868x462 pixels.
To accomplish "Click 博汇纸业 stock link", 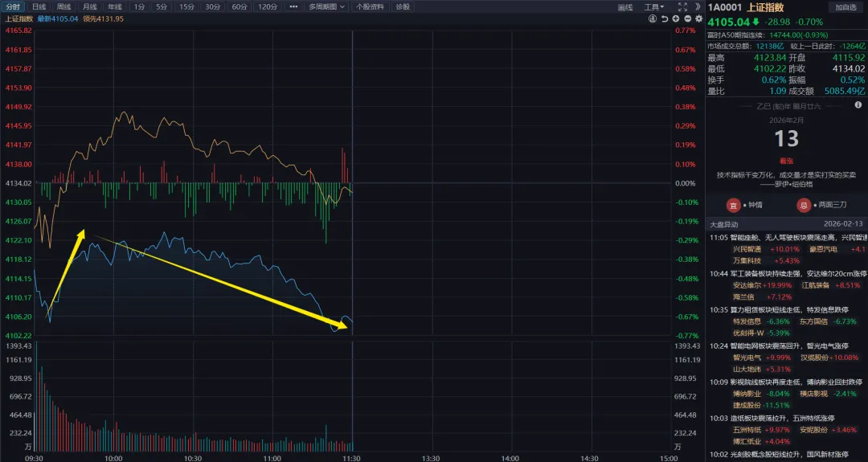I will (x=747, y=442).
